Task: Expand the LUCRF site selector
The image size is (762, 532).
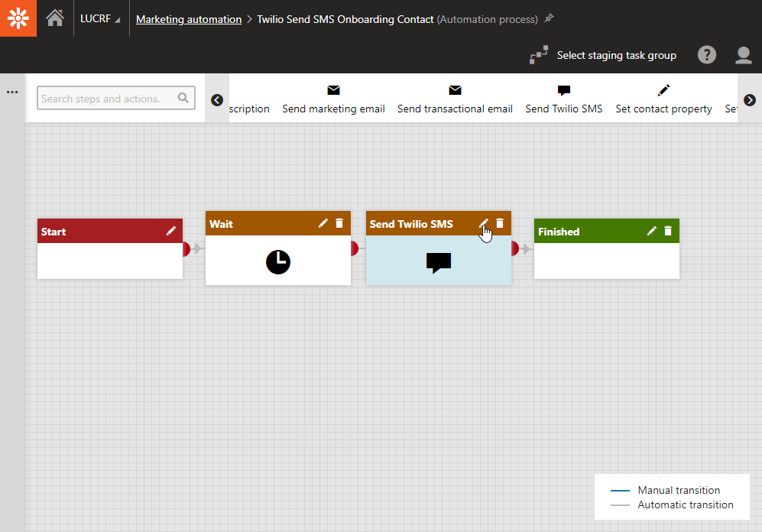Action: point(100,19)
